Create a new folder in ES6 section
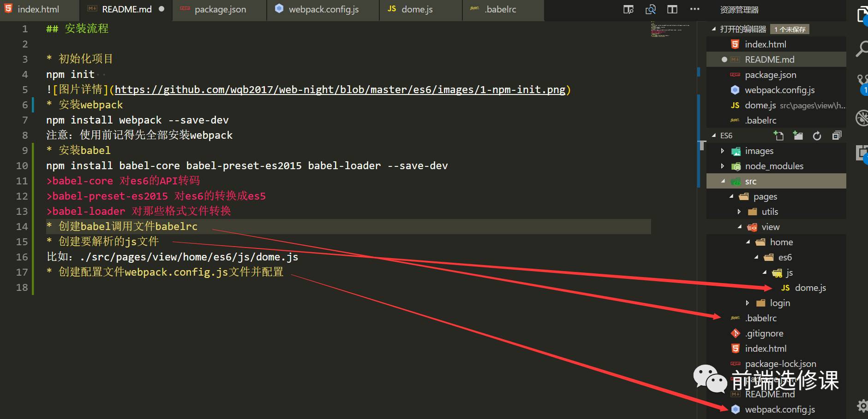Screen dimensions: 868x419 click(x=798, y=136)
